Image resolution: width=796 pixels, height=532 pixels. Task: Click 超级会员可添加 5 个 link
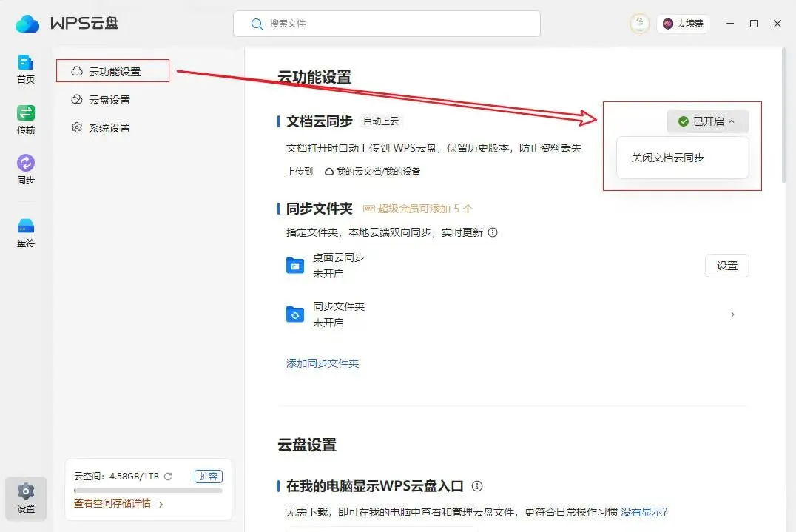(425, 209)
